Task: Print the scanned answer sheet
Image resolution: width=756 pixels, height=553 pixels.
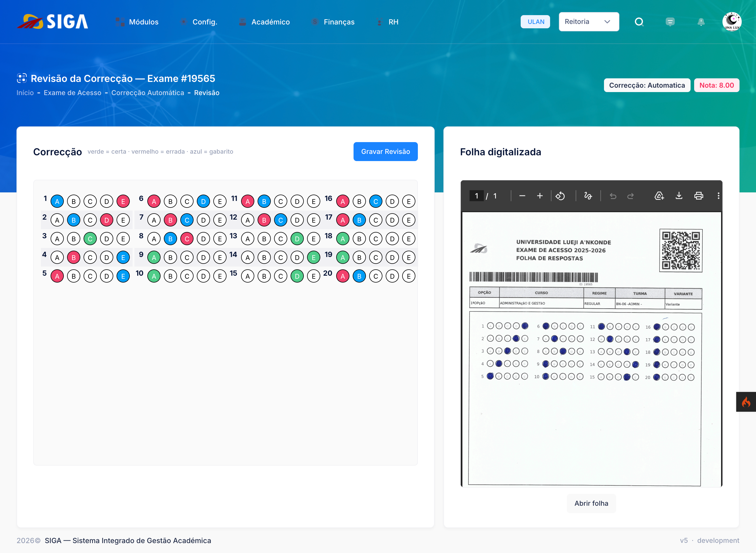Action: [x=699, y=196]
